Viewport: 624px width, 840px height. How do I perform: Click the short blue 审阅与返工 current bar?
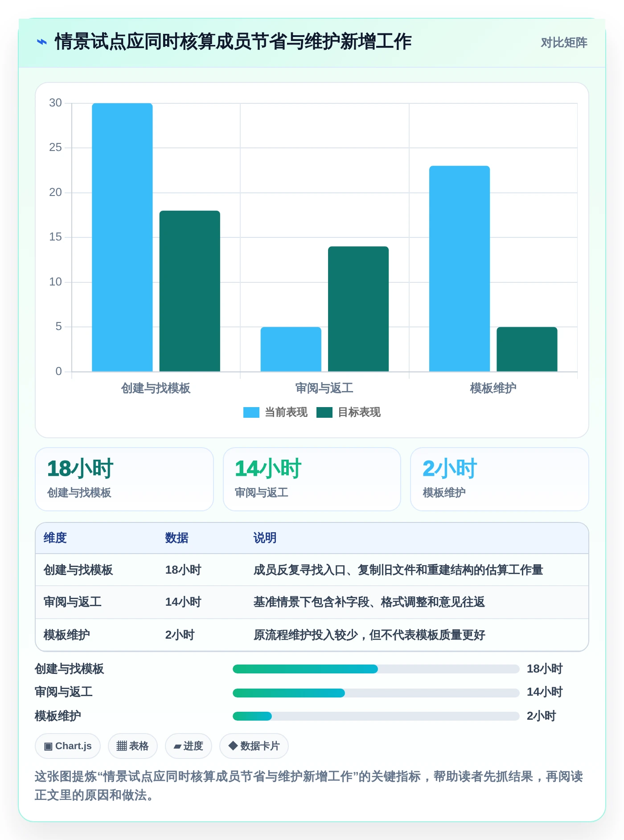click(x=291, y=349)
